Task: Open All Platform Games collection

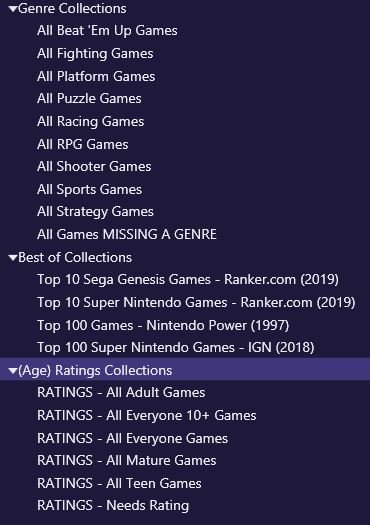Action: (x=96, y=76)
